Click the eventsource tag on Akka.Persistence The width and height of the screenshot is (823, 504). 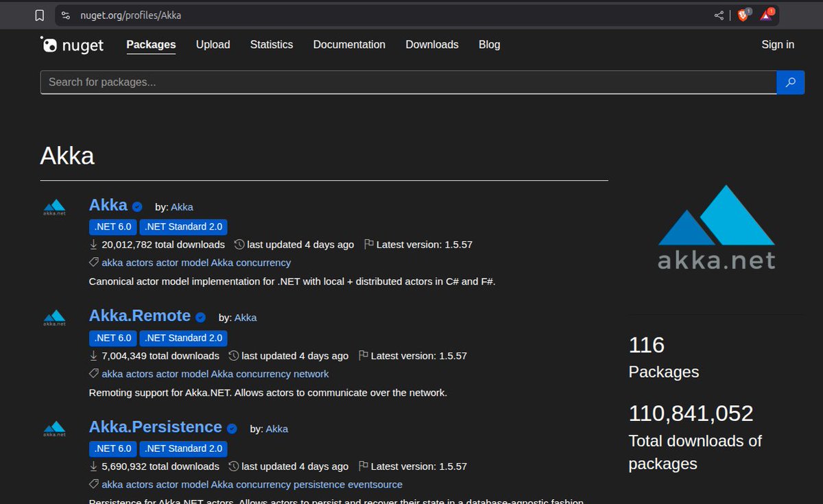tap(375, 485)
